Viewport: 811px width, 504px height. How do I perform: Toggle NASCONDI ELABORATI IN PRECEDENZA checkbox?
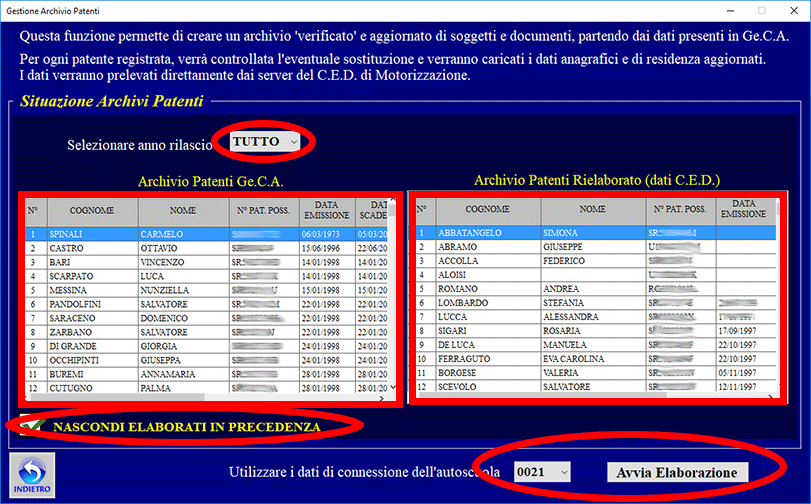tap(30, 425)
